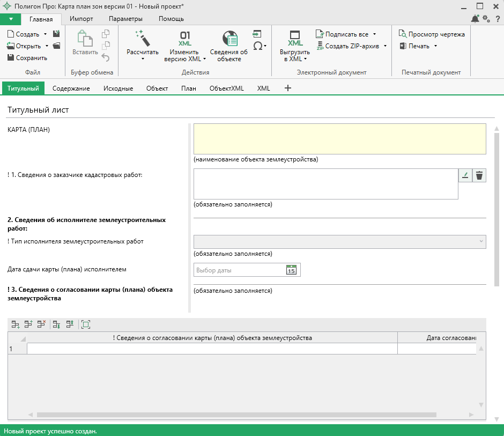Expand the Подписать все dropdown arrow
The width and height of the screenshot is (504, 436).
pos(374,34)
